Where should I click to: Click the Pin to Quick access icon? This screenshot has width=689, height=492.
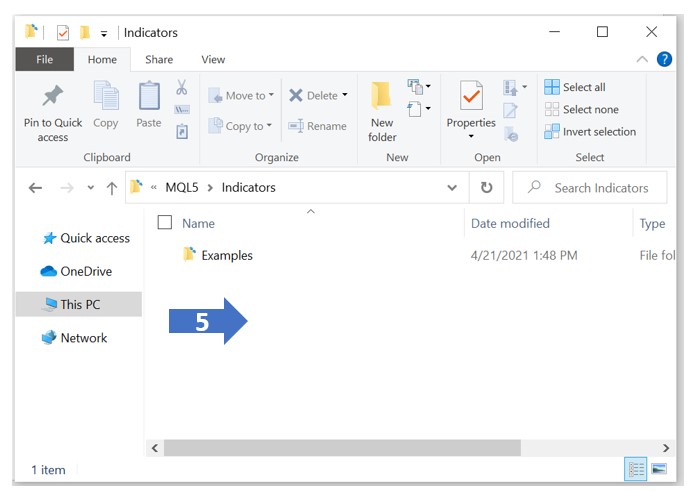pos(52,98)
